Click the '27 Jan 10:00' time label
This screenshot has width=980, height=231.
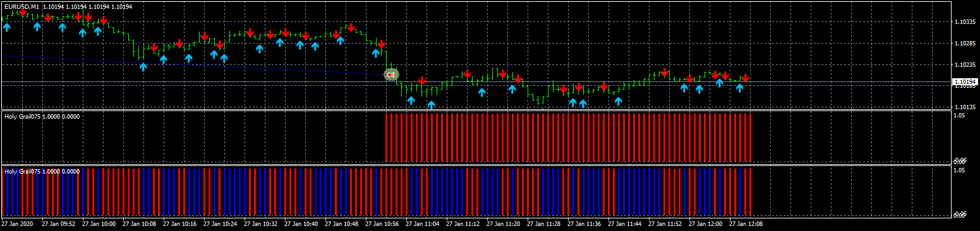(x=99, y=223)
